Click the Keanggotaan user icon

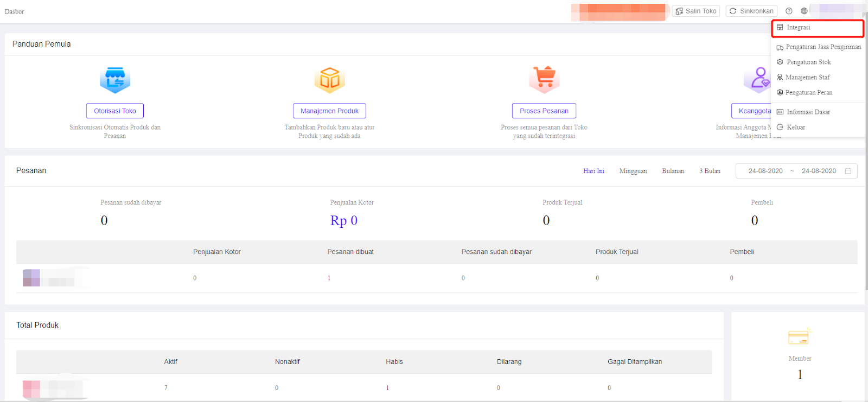click(x=758, y=79)
